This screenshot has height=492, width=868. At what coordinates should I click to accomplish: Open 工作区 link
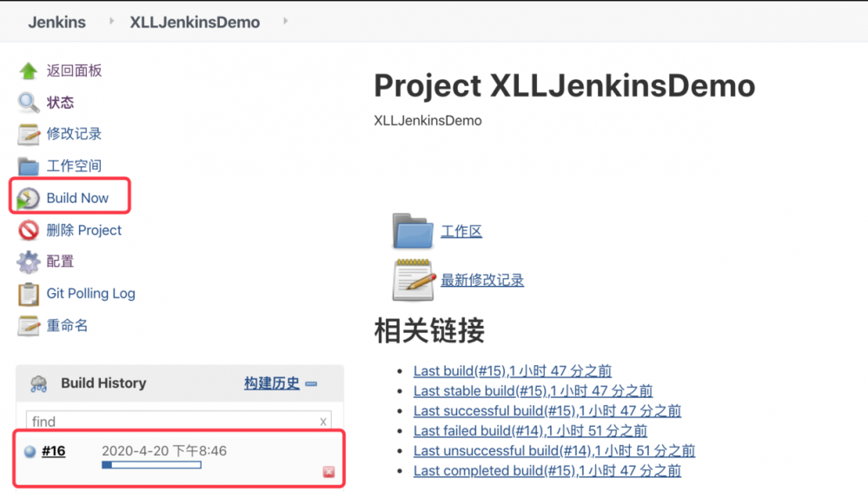pyautogui.click(x=461, y=231)
